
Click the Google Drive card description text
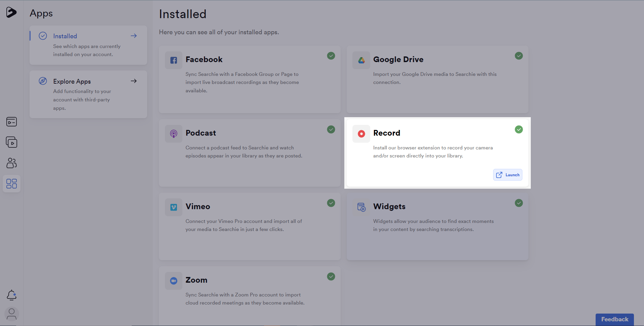(435, 78)
